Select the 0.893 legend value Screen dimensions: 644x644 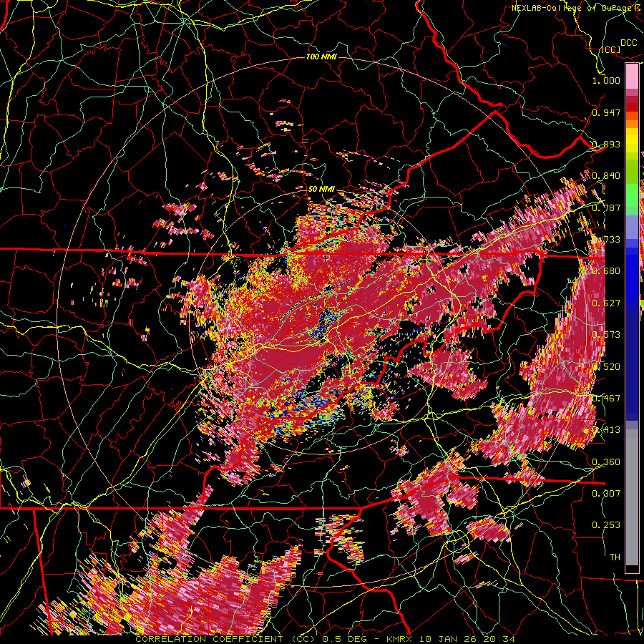606,144
